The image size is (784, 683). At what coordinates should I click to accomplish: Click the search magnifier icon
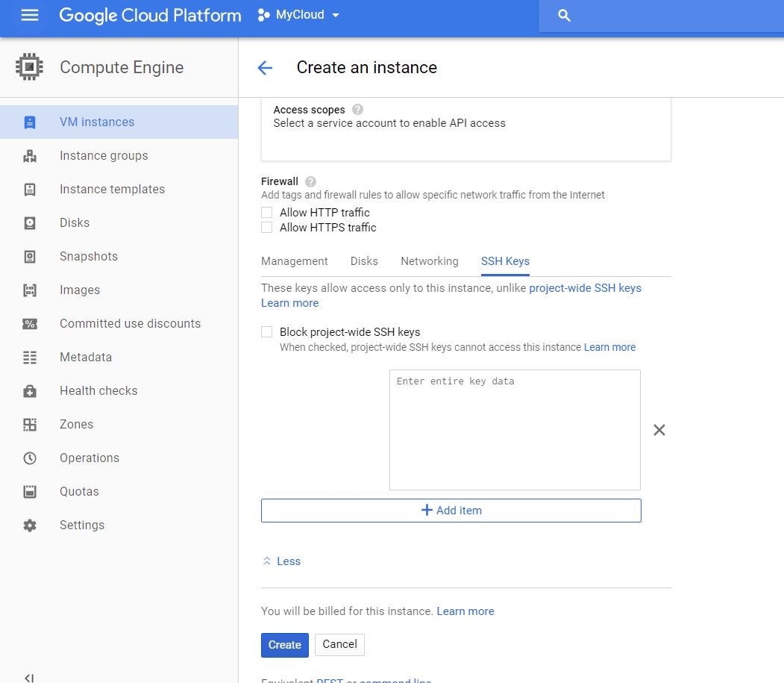(564, 16)
